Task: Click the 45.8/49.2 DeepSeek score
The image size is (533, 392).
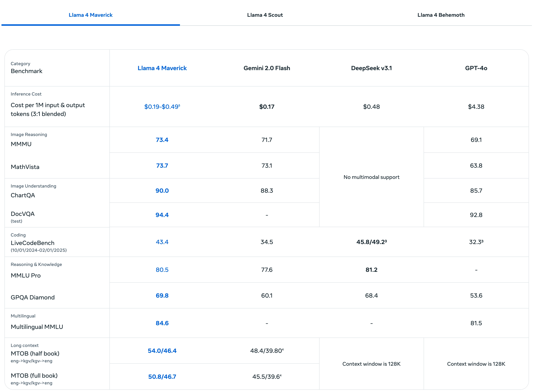Action: pyautogui.click(x=371, y=242)
